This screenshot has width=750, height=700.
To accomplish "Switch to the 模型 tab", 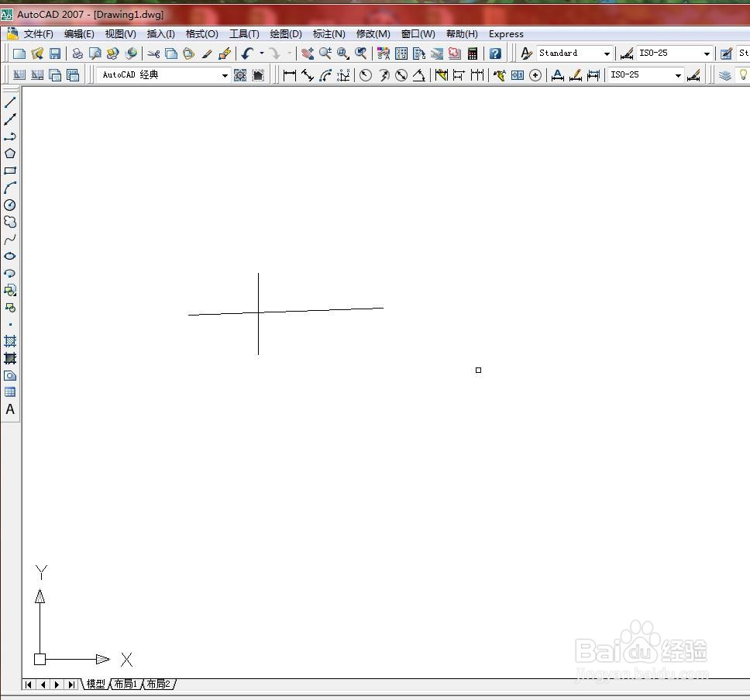I will pyautogui.click(x=95, y=684).
